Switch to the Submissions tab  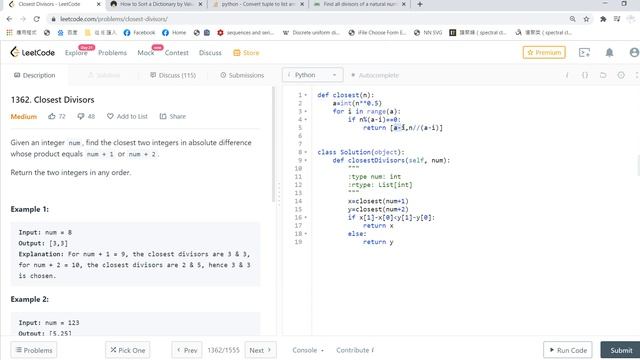(242, 75)
